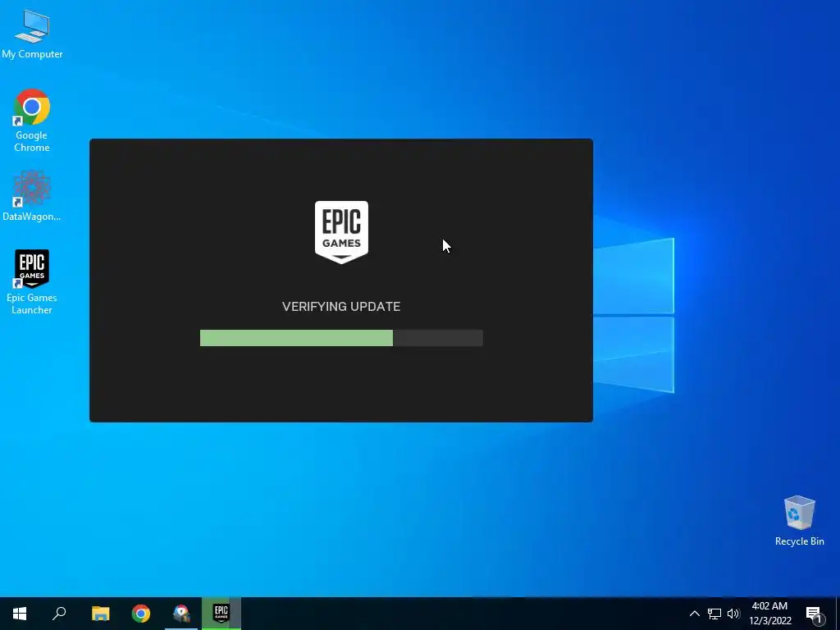Open the notification center icon
Screen dimensions: 840x630
pyautogui.click(x=814, y=614)
